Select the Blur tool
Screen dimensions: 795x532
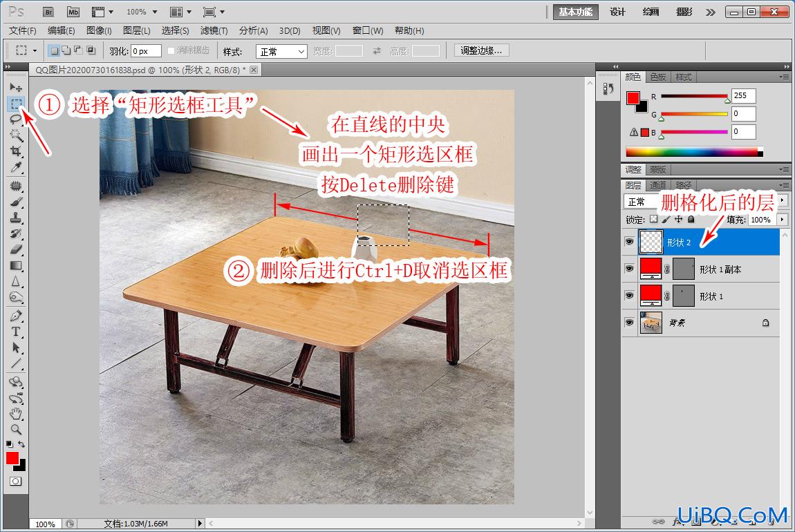pos(16,281)
